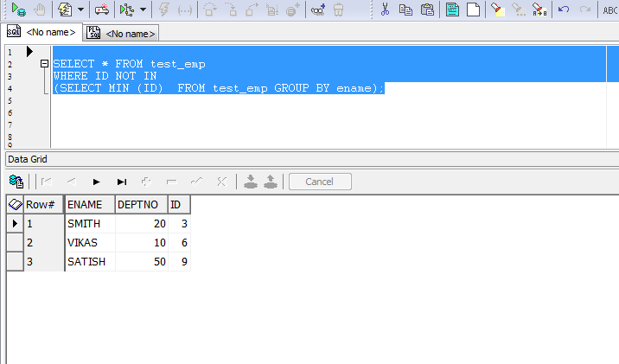Click the Undo arrow icon
Image resolution: width=619 pixels, height=364 pixels.
pos(564,10)
